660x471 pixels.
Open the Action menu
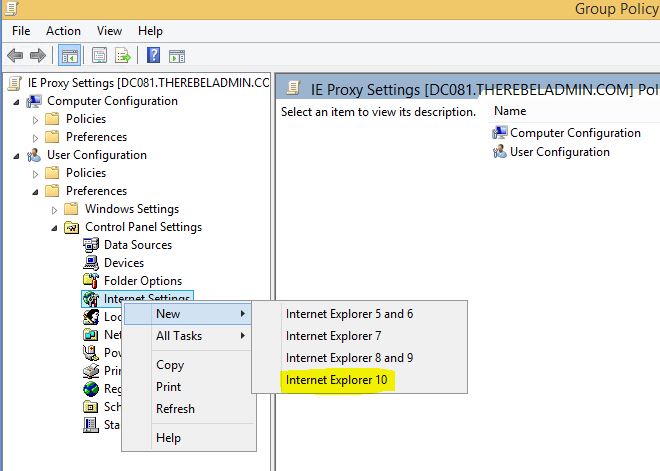pos(63,31)
